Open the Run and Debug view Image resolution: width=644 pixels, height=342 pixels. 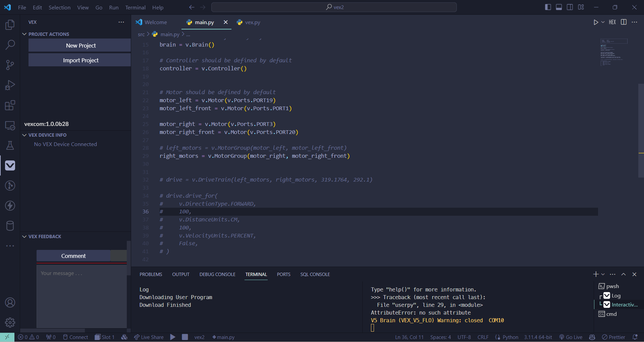(x=10, y=85)
